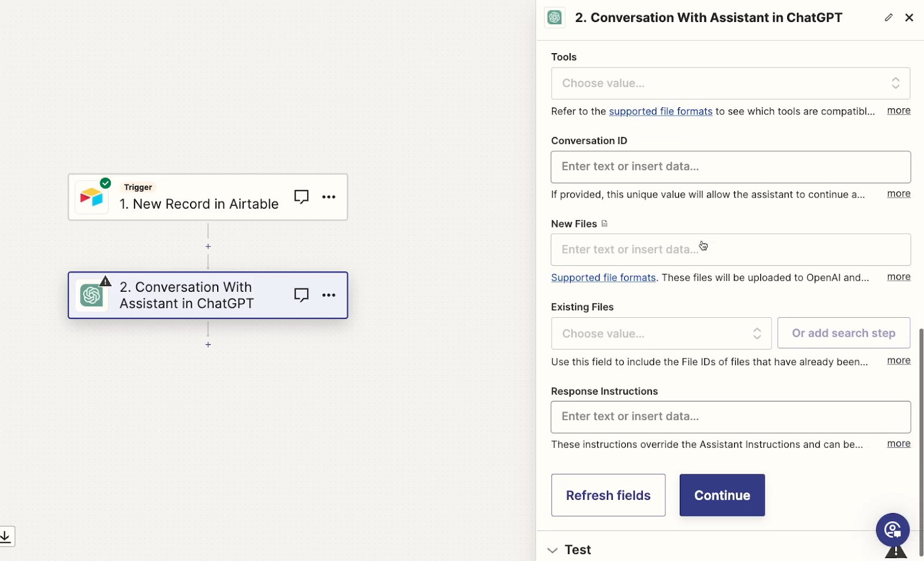Expand the Test section
The height and width of the screenshot is (561, 924).
[571, 549]
